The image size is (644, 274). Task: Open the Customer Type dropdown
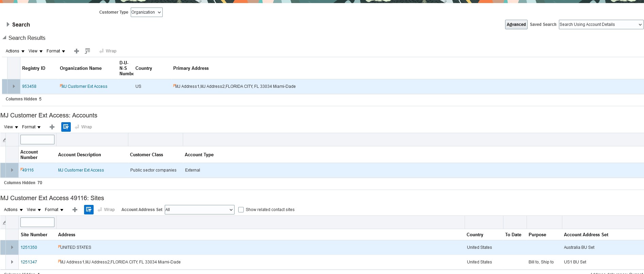pyautogui.click(x=146, y=12)
